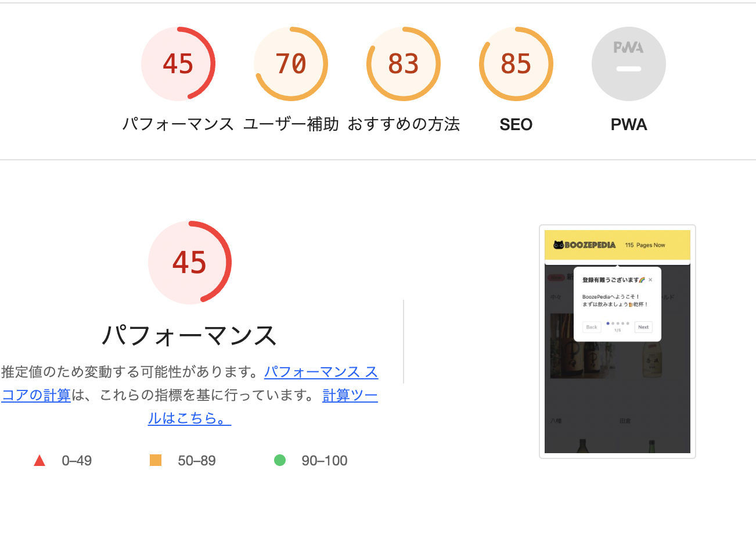
Task: Click Back in the welcome dialog
Action: 591,327
